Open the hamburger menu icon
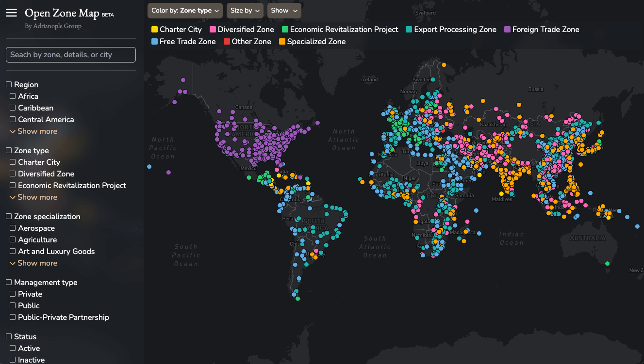The width and height of the screenshot is (644, 364). (11, 13)
